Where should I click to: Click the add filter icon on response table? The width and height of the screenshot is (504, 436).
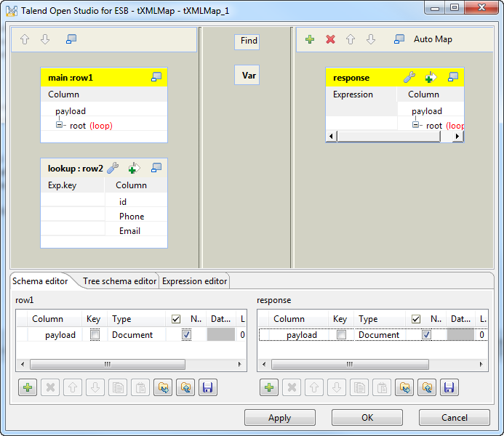point(430,78)
